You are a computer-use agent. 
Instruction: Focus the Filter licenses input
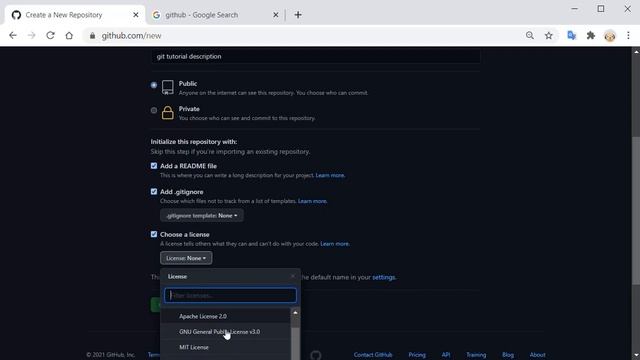click(x=230, y=295)
